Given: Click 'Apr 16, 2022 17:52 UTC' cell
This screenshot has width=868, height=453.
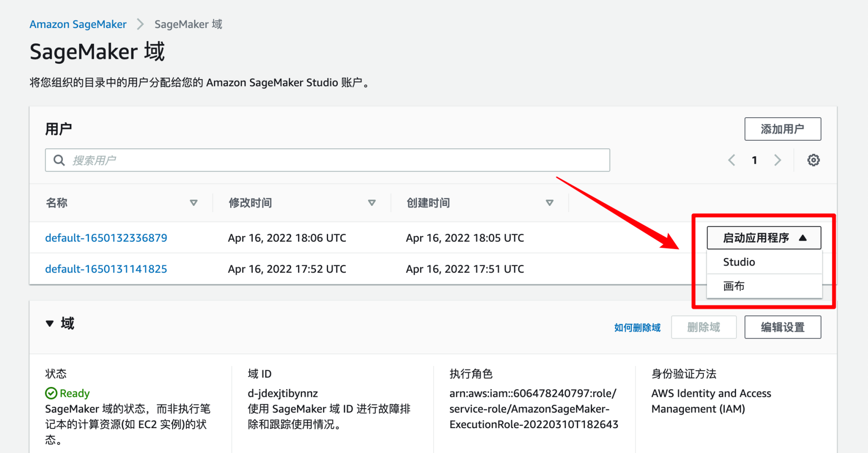Looking at the screenshot, I should pyautogui.click(x=287, y=269).
